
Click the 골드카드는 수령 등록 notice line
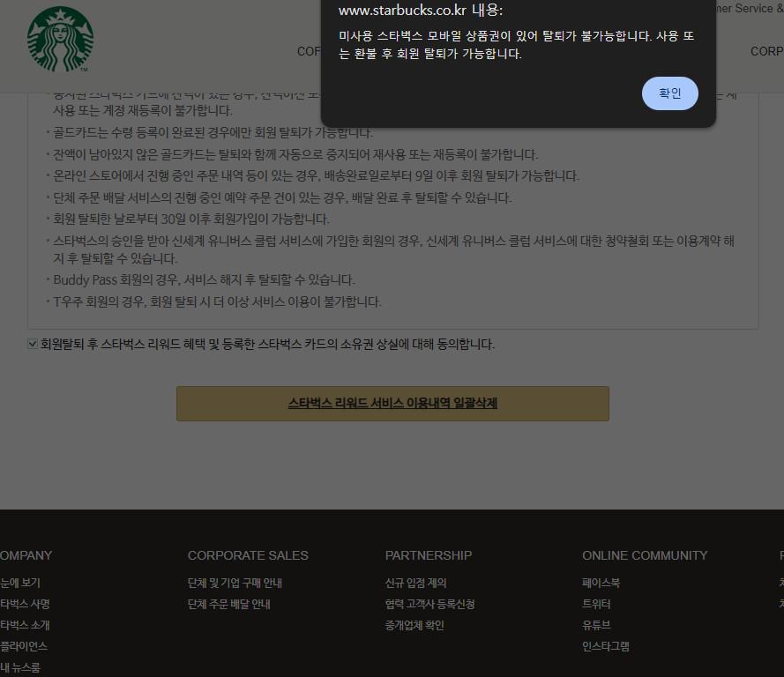click(213, 132)
